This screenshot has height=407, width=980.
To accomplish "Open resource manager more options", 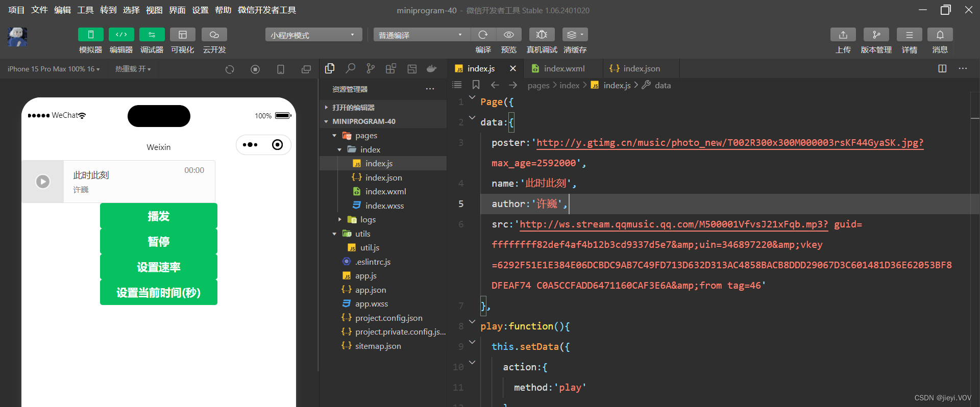I will tap(430, 89).
